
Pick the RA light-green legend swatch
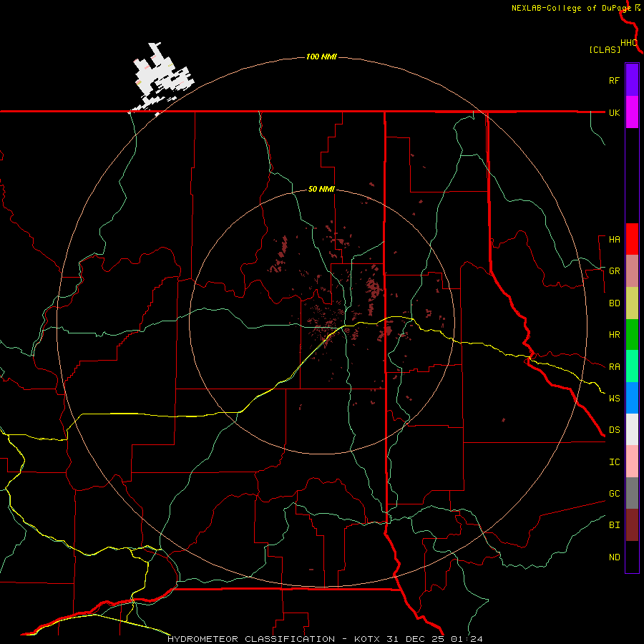pyautogui.click(x=632, y=366)
